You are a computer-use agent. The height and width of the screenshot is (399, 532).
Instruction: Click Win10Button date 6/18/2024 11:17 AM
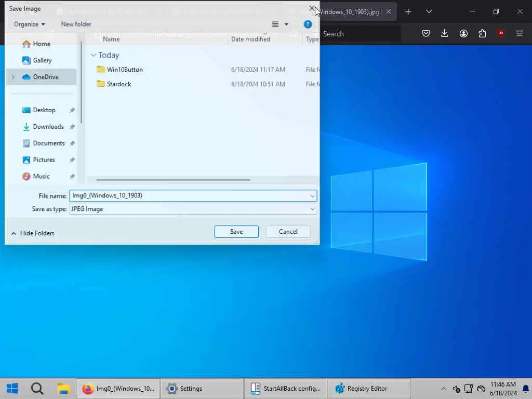point(258,70)
